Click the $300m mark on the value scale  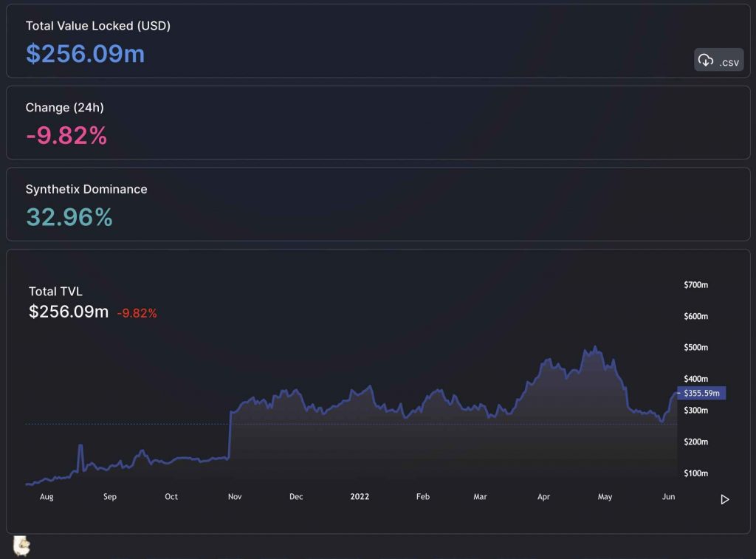point(695,411)
